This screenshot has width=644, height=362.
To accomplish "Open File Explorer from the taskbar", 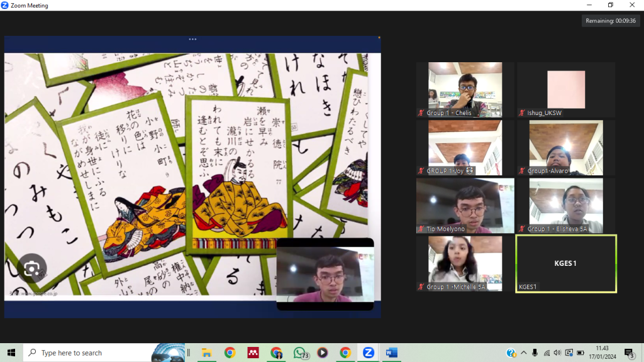I will coord(206,353).
